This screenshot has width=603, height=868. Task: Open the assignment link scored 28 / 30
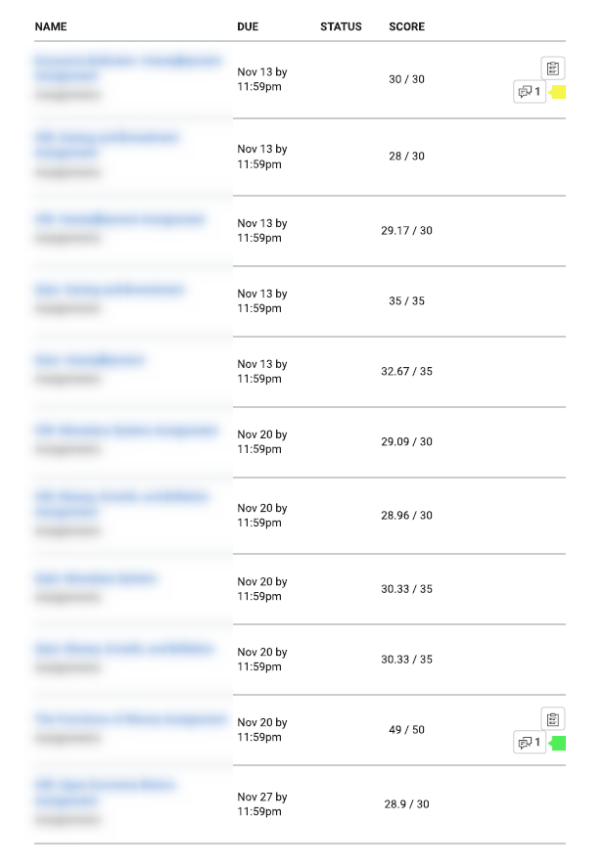pyautogui.click(x=107, y=145)
